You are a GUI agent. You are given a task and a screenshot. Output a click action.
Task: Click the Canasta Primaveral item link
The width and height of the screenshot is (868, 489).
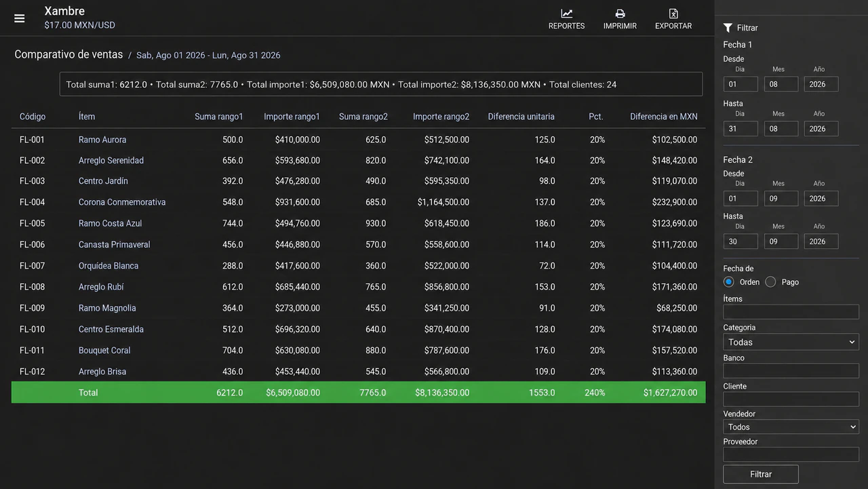115,245
